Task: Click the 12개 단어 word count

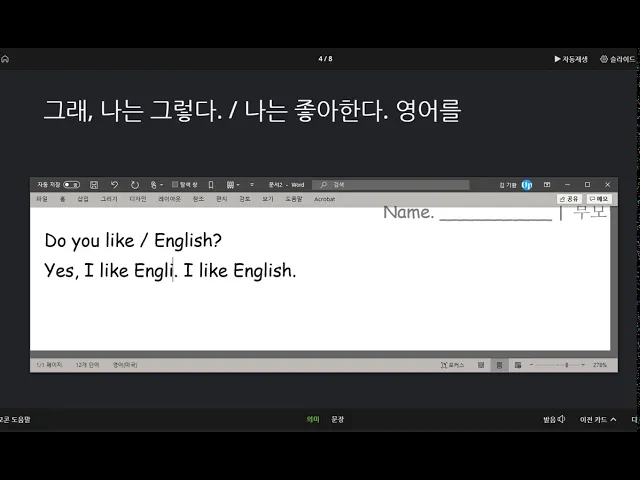Action: coord(87,365)
